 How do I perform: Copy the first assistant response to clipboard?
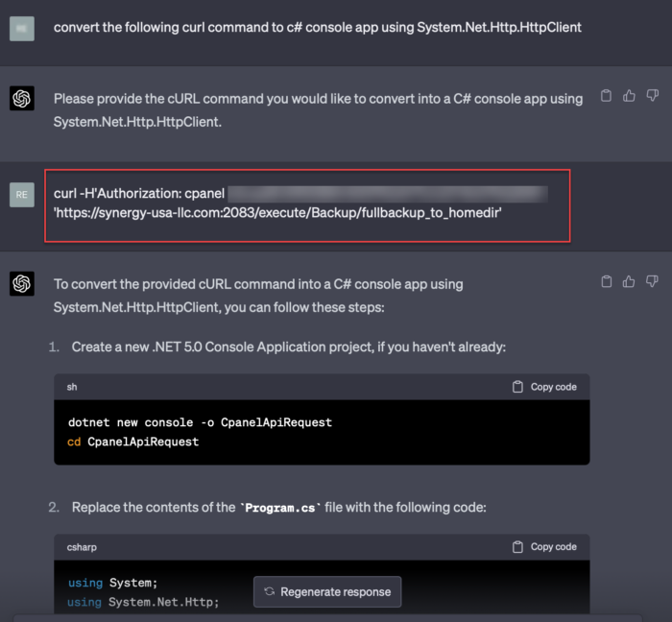606,96
